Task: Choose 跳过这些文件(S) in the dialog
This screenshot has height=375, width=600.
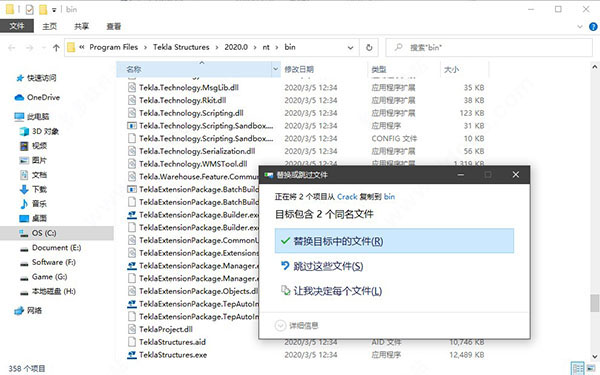Action: pyautogui.click(x=322, y=266)
